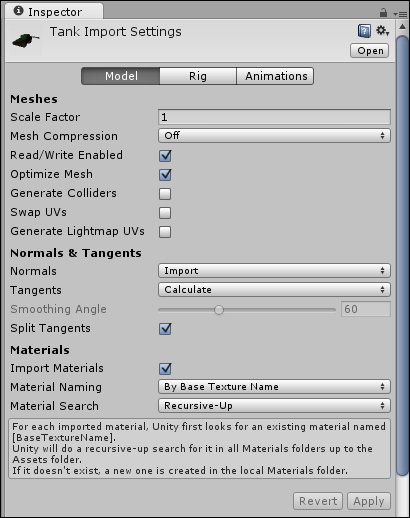Viewport: 410px width, 518px height.
Task: Switch to the Animations tab
Action: (x=275, y=76)
